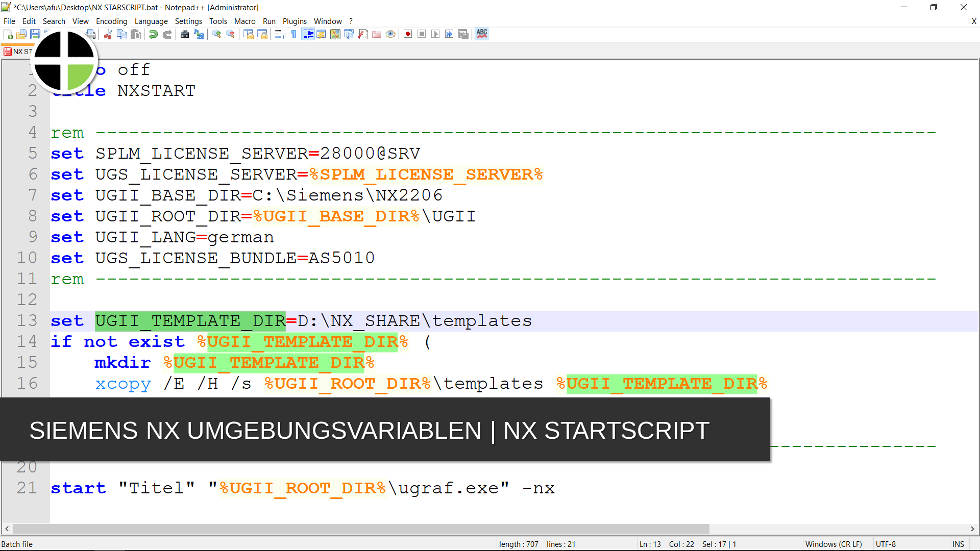Open the Replace dialog icon
This screenshot has height=551, width=980.
199,34
